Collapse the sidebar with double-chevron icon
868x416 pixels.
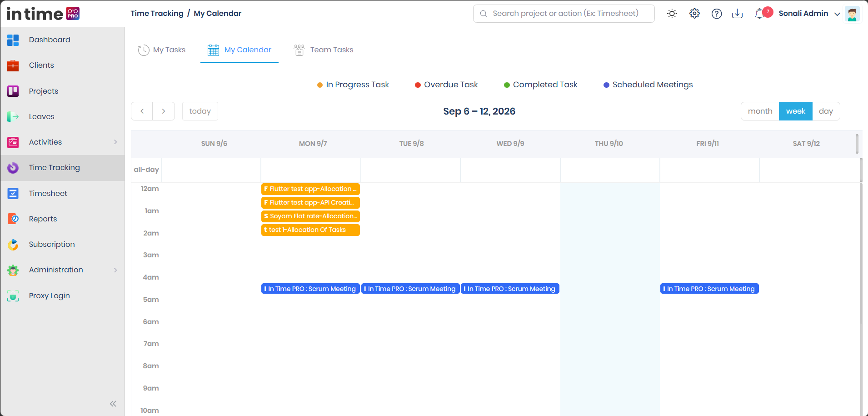pyautogui.click(x=113, y=404)
